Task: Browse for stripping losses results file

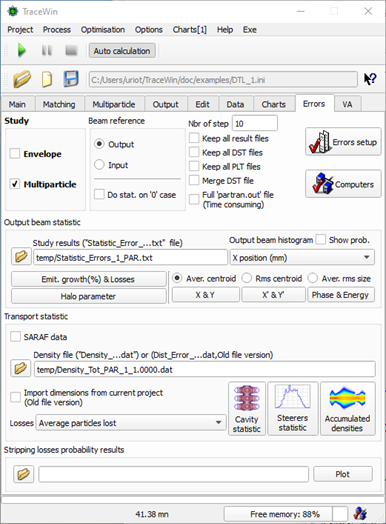Action: click(x=23, y=474)
